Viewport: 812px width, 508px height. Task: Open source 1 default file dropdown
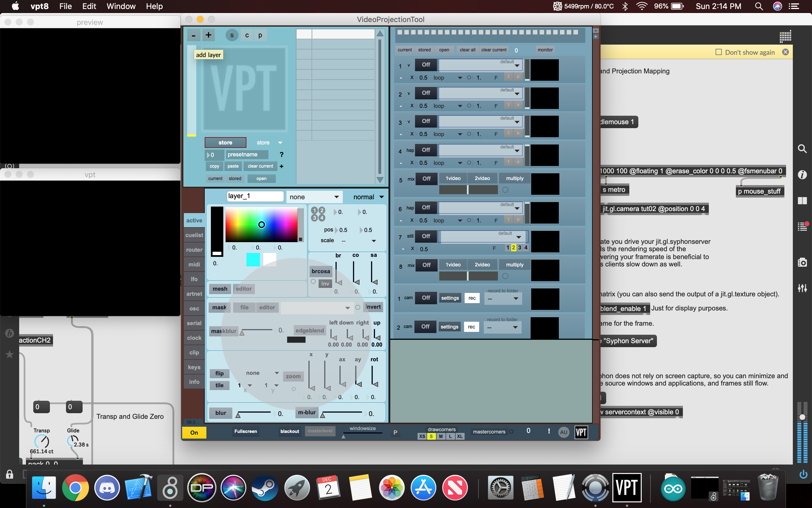click(480, 65)
